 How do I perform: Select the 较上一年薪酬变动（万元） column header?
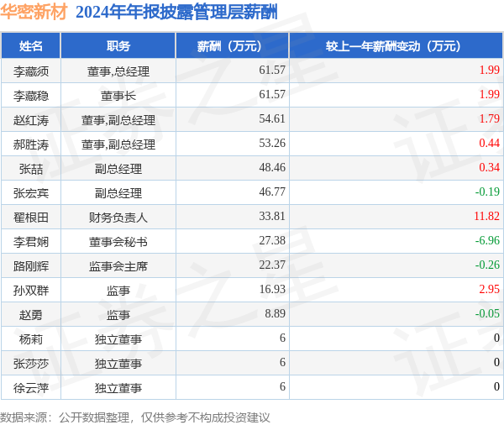(396, 46)
